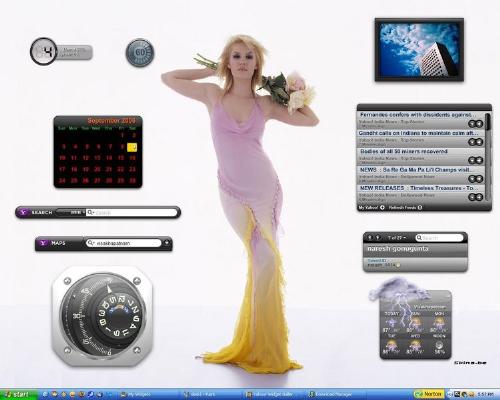Viewport: 500px width, 400px height.
Task: Open the framed sky photo in picture frame
Action: click(x=419, y=50)
